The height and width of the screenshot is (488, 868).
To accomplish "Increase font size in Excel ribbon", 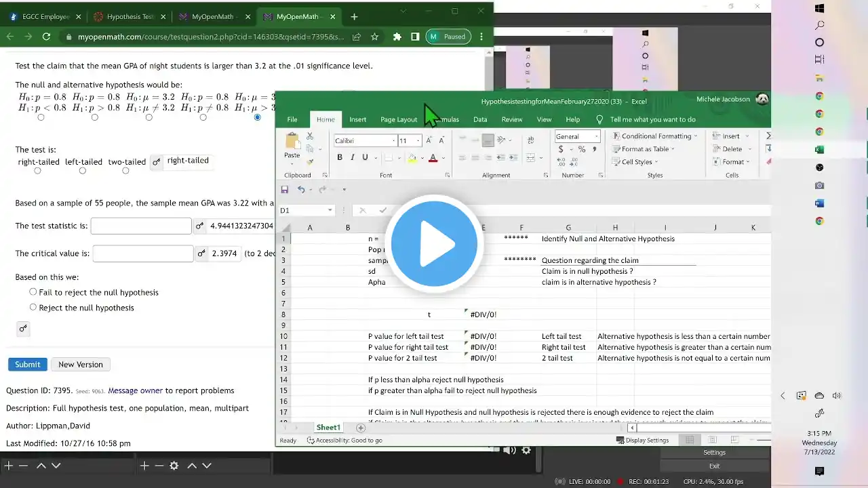I will (x=429, y=140).
